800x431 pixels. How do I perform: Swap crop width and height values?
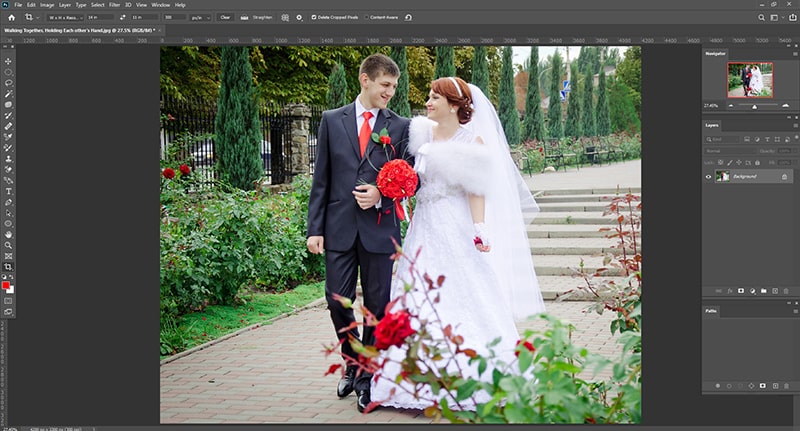(x=122, y=17)
